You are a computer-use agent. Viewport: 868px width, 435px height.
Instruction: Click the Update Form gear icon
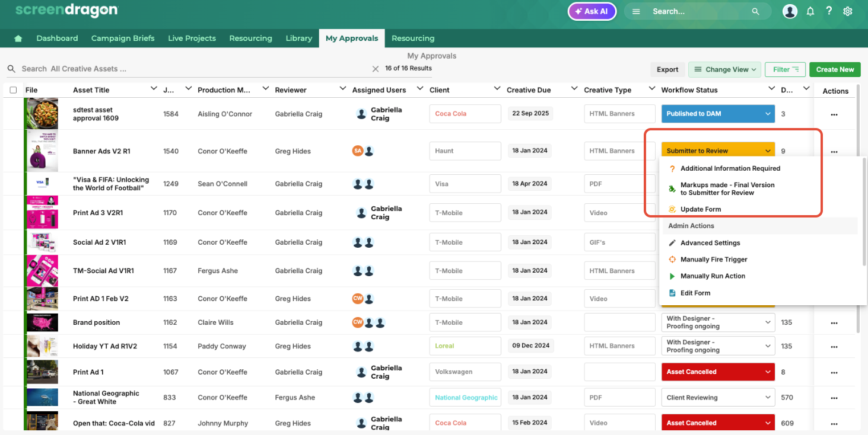[x=672, y=209]
